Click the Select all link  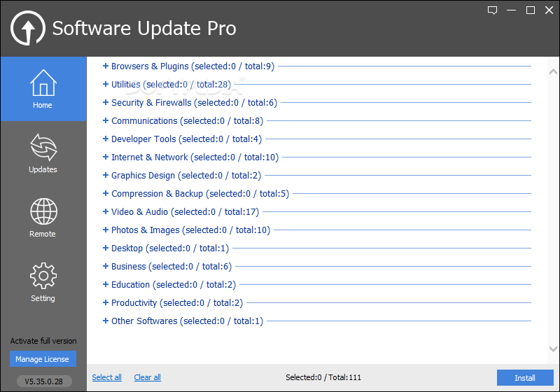[x=107, y=377]
